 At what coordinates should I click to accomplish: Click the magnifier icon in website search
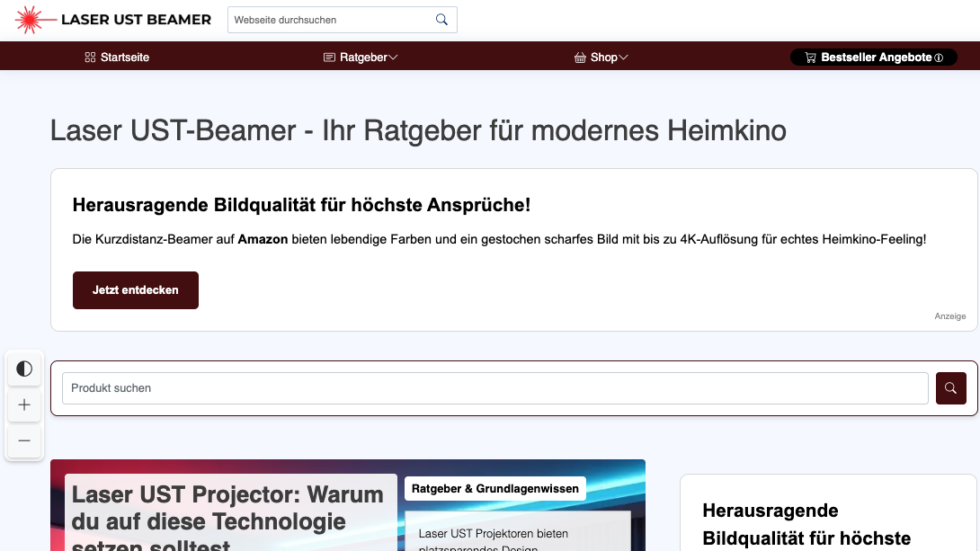tap(441, 20)
